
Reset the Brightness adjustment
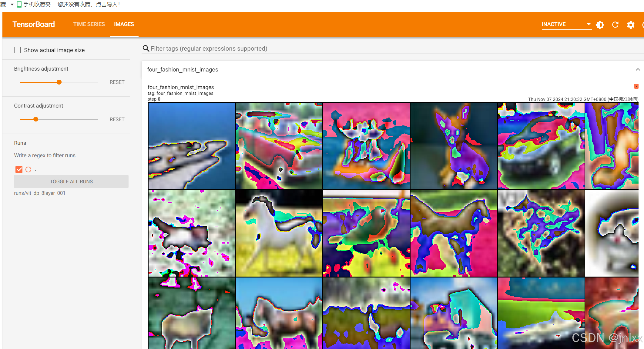[x=117, y=82]
